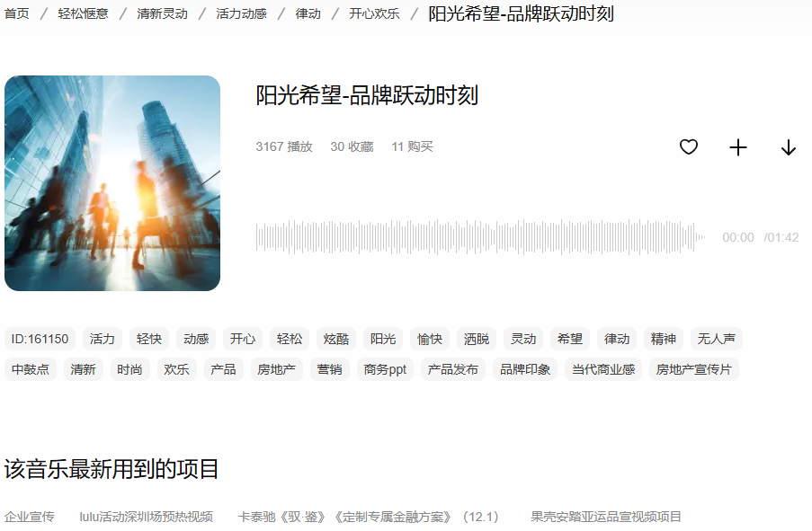Select the 活力 tag
812x531 pixels.
coord(103,339)
